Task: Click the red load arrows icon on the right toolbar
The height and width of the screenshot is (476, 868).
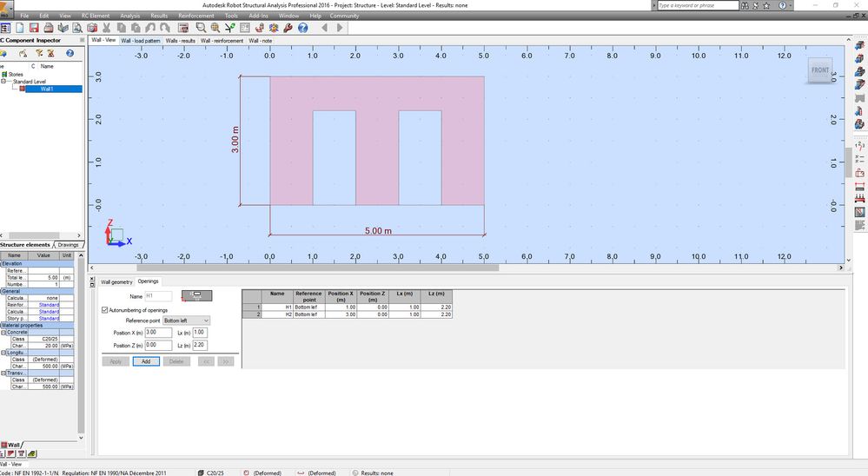Action: point(859,199)
